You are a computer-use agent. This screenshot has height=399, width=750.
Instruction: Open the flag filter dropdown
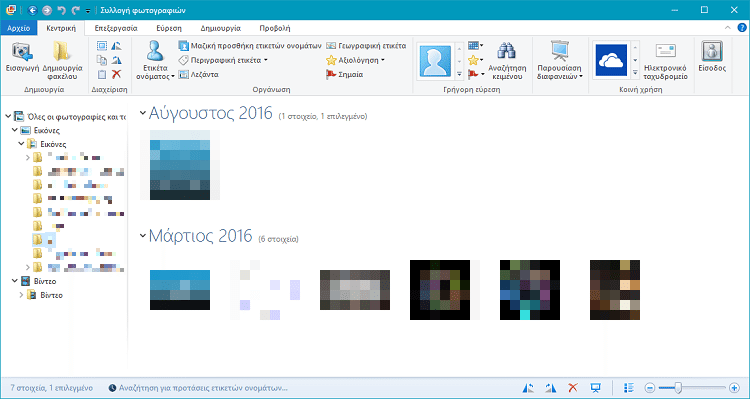click(x=476, y=75)
